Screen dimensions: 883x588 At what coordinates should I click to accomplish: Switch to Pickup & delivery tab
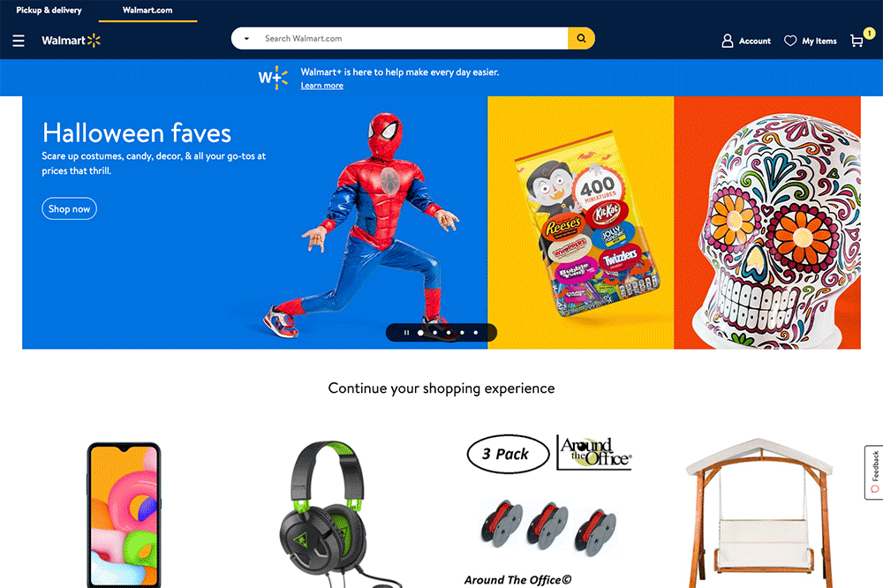pyautogui.click(x=49, y=10)
